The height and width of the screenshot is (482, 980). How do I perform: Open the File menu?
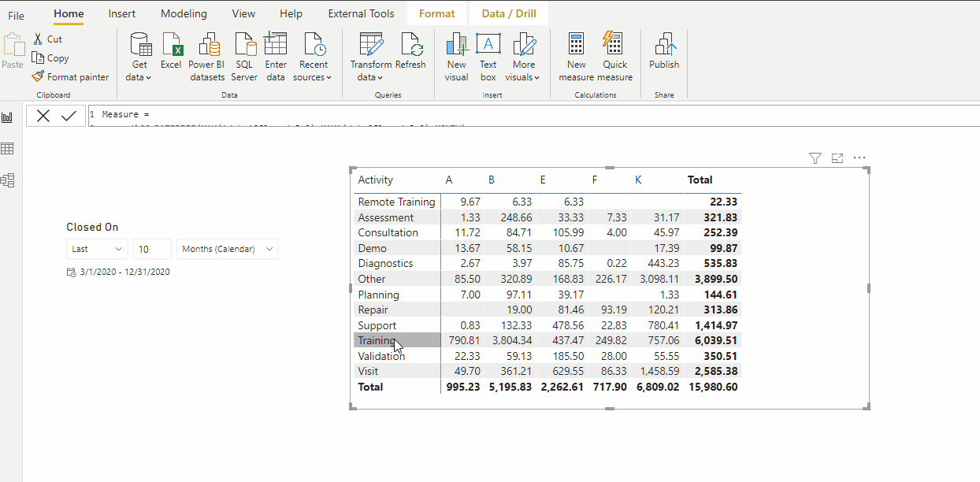click(x=16, y=16)
